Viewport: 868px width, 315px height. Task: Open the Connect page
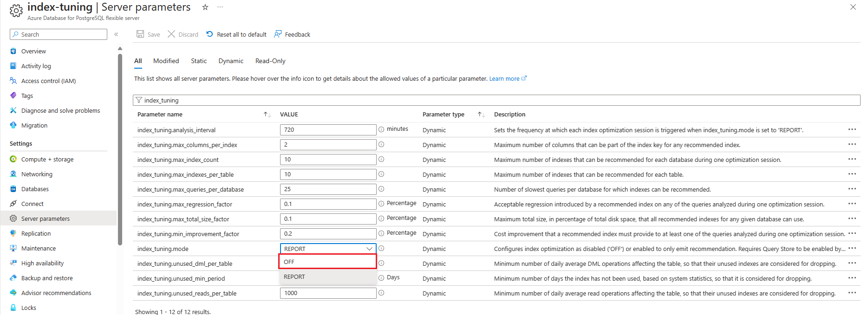[32, 204]
